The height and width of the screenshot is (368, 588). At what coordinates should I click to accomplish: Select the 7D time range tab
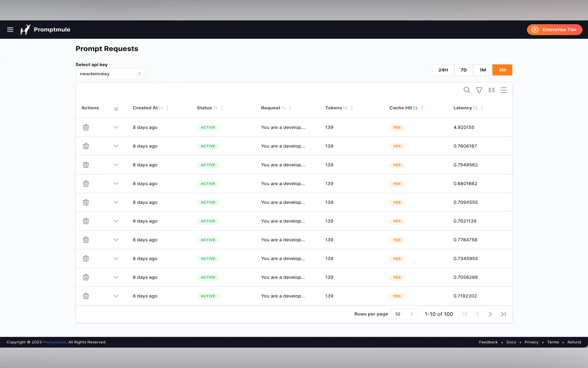pos(463,70)
